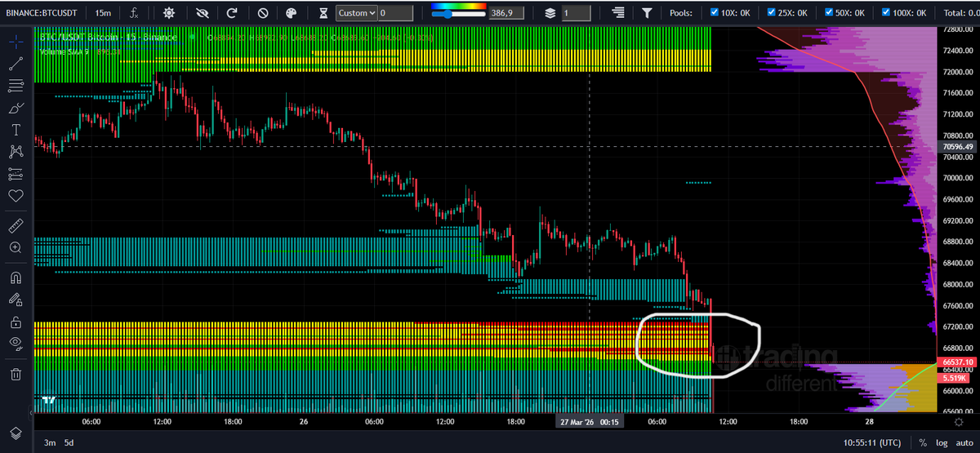Image resolution: width=980 pixels, height=453 pixels.
Task: Open the color palette settings
Action: tap(292, 13)
